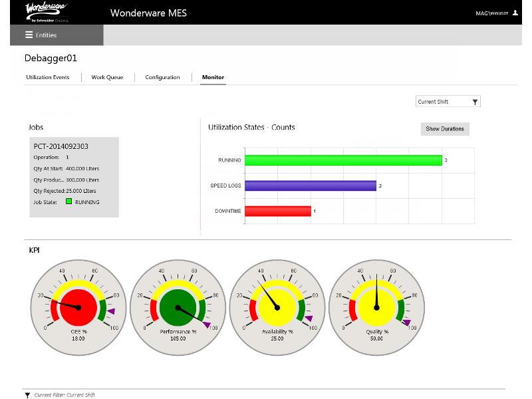Click the Performance % gauge dial
The height and width of the screenshot is (399, 532).
click(178, 308)
